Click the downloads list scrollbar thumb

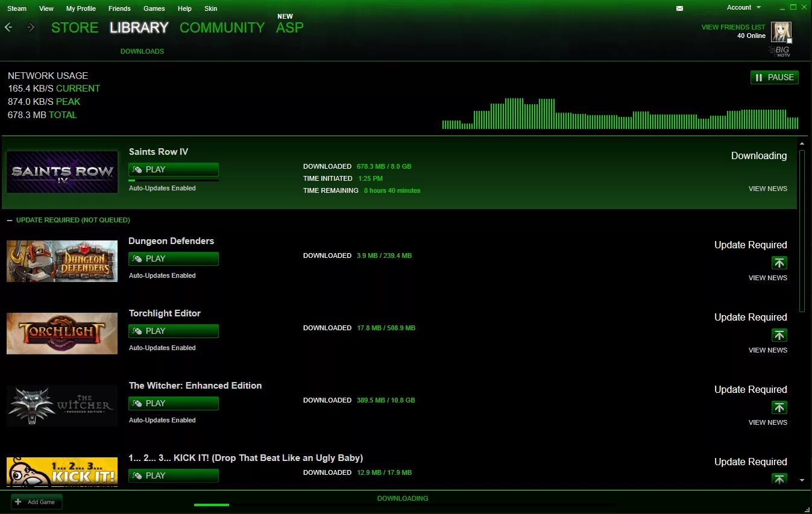pyautogui.click(x=802, y=231)
